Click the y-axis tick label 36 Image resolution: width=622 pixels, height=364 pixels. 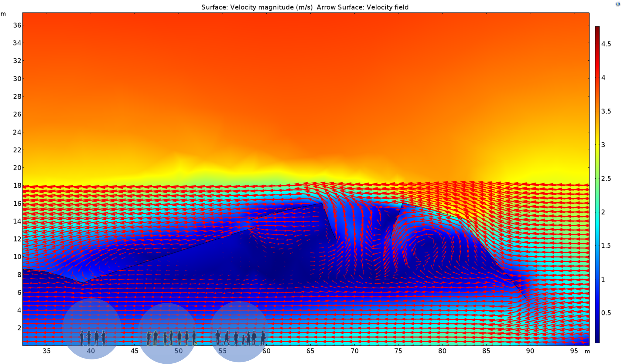17,25
